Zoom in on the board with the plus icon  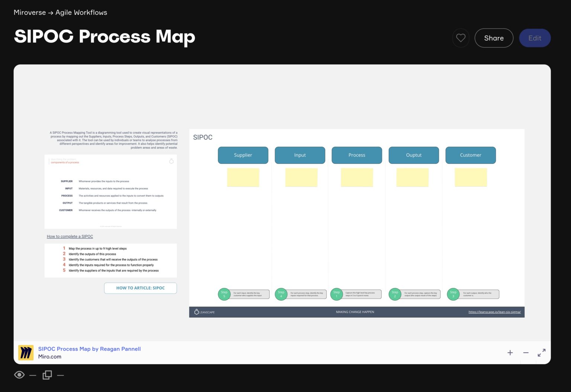tap(510, 353)
